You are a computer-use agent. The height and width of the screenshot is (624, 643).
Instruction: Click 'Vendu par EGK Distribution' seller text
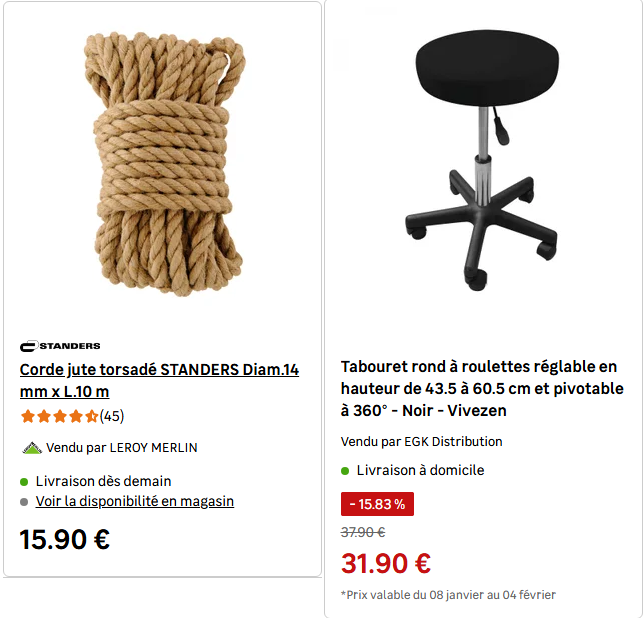coord(421,442)
